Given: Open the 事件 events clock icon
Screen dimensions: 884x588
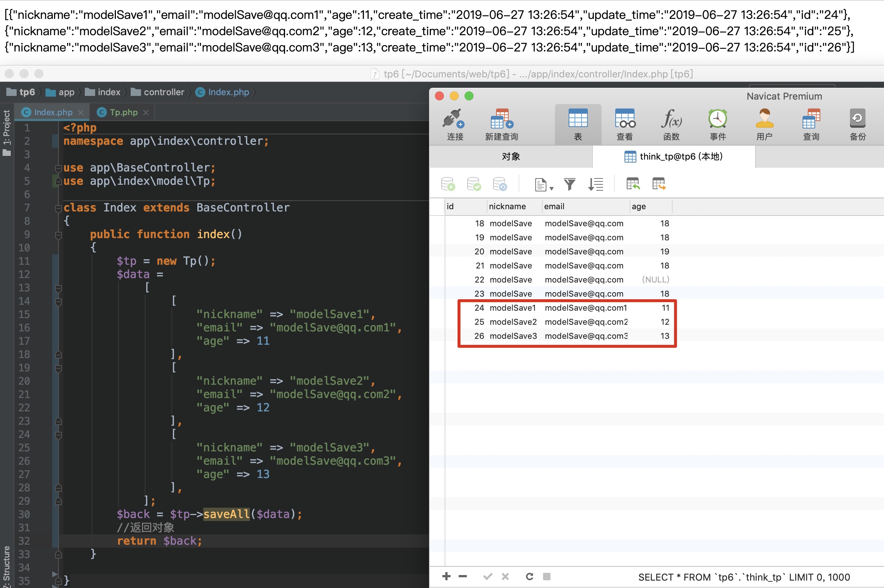Looking at the screenshot, I should 717,124.
